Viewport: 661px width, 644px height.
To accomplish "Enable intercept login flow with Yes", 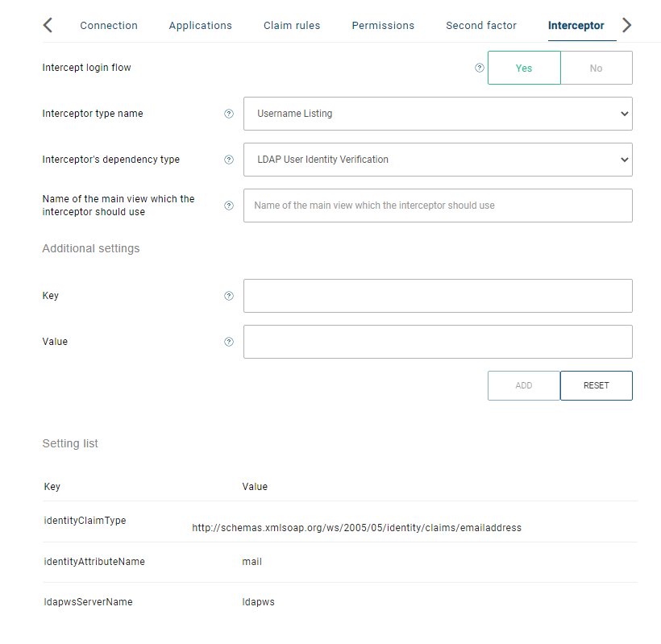I will tap(524, 68).
